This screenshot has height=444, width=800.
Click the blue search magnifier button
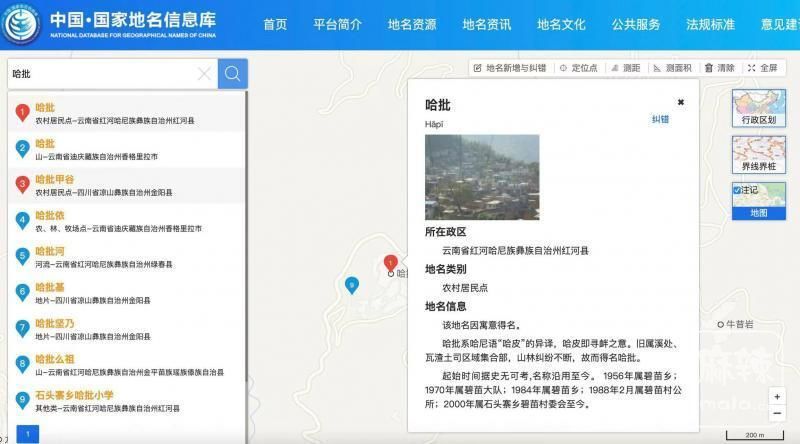click(x=232, y=74)
